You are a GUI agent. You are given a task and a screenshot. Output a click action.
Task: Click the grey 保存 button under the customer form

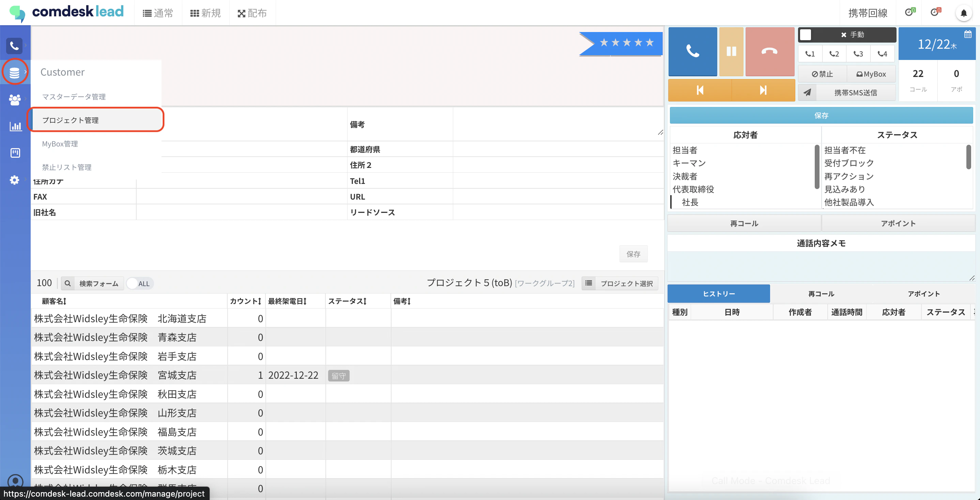tap(633, 254)
